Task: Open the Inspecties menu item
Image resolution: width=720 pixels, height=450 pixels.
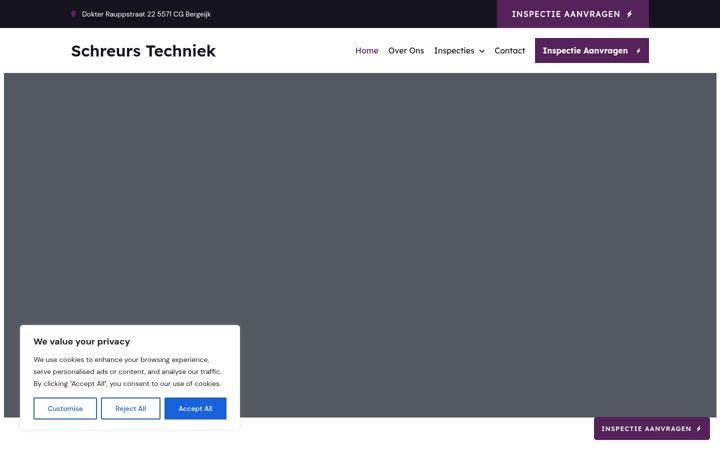Action: (x=454, y=51)
